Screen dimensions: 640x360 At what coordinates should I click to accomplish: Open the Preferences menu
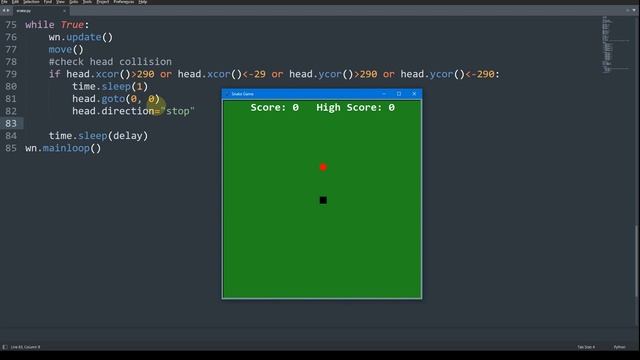(124, 2)
